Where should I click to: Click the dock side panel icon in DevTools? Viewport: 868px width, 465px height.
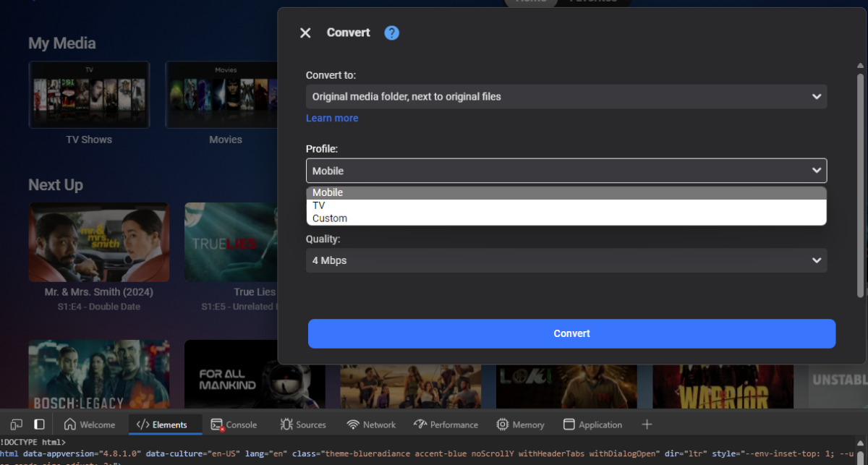[39, 424]
